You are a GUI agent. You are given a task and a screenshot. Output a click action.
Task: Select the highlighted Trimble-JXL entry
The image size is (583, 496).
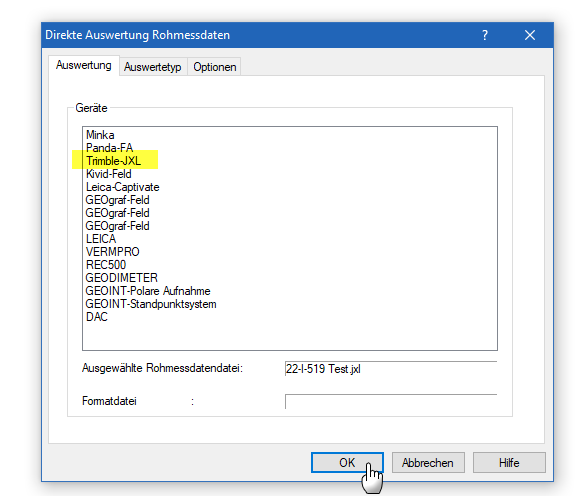pyautogui.click(x=113, y=161)
